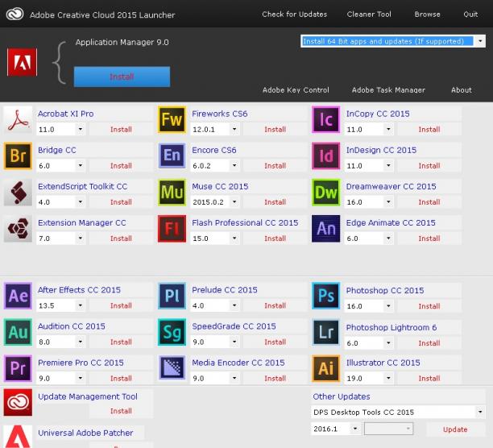The width and height of the screenshot is (493, 448).
Task: Open the About item
Action: point(462,90)
